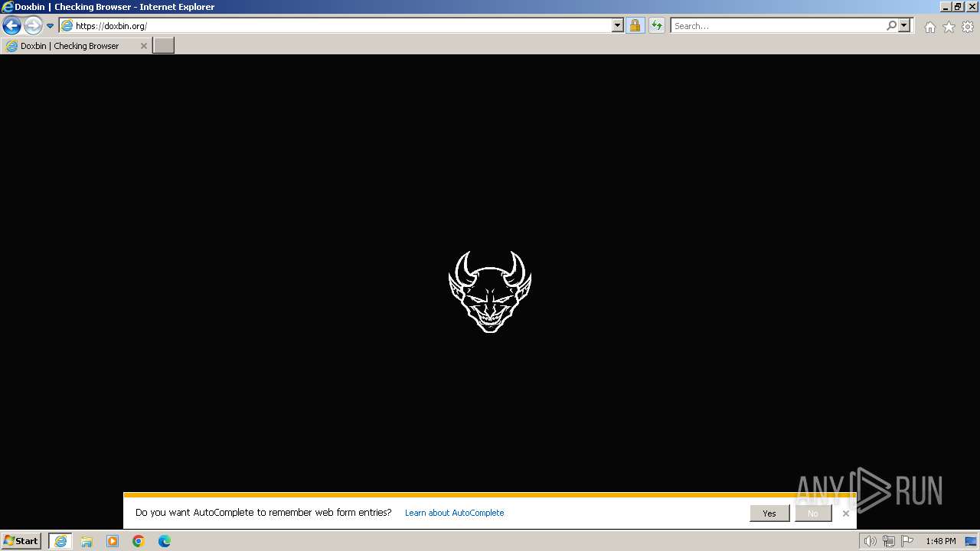Minimize the Internet Explorer window
This screenshot has width=980, height=551.
(945, 7)
